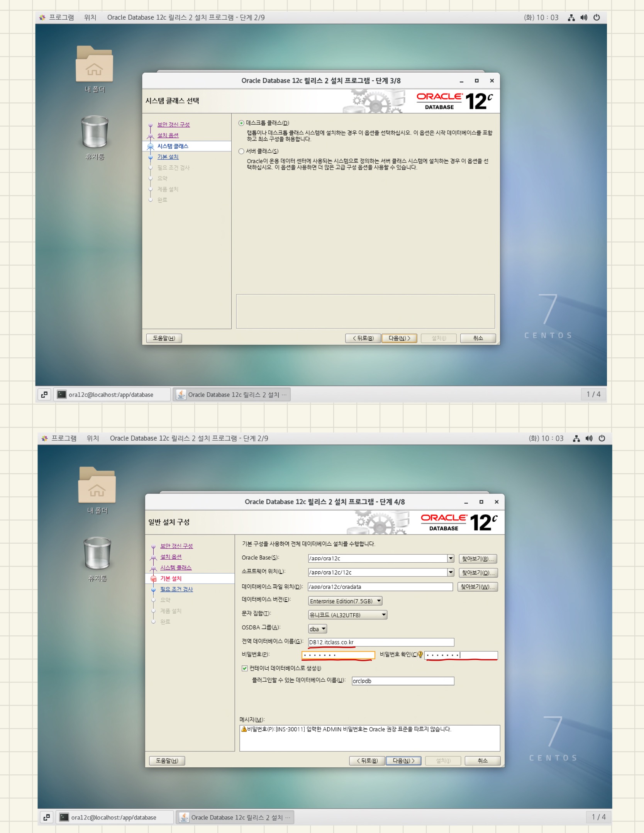This screenshot has width=644, height=833.
Task: Click show-desktop icon in taskbar under step 4/8 window
Action: pyautogui.click(x=47, y=817)
